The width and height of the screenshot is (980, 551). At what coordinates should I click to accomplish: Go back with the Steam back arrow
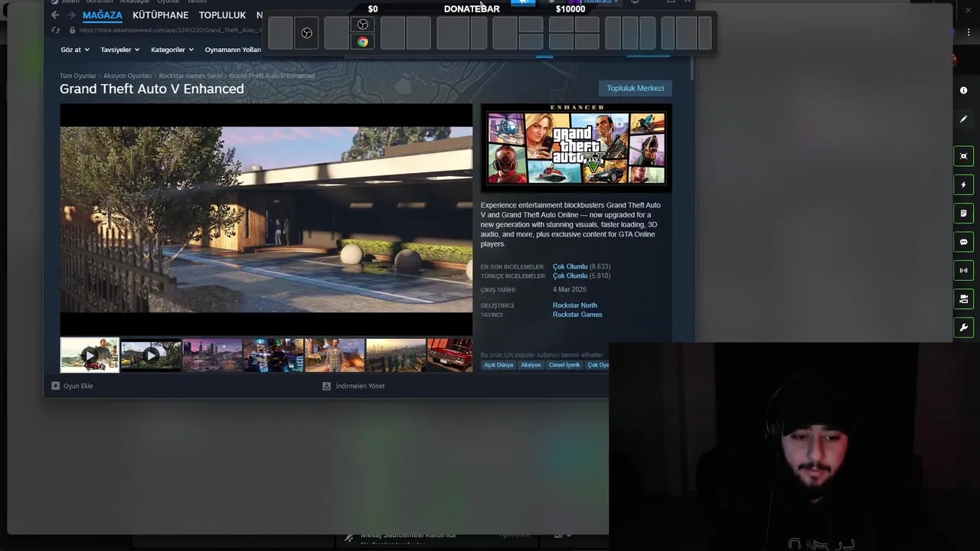(x=54, y=15)
